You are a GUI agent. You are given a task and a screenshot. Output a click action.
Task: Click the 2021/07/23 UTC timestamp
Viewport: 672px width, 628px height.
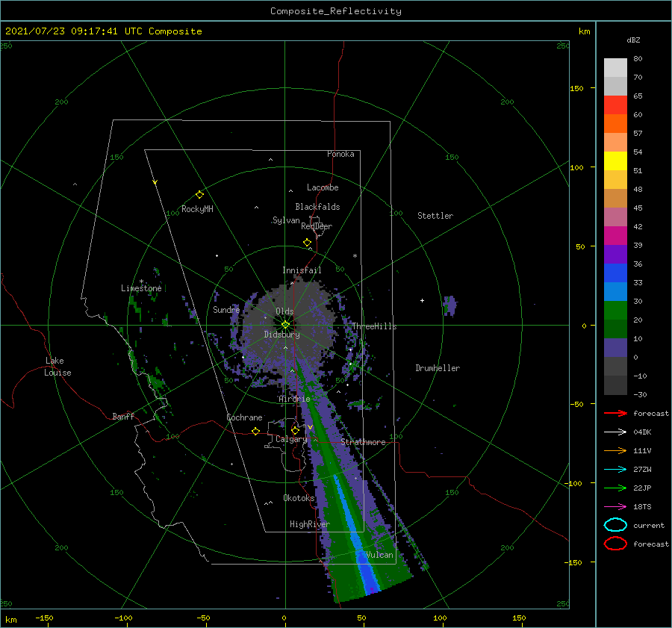click(x=103, y=31)
